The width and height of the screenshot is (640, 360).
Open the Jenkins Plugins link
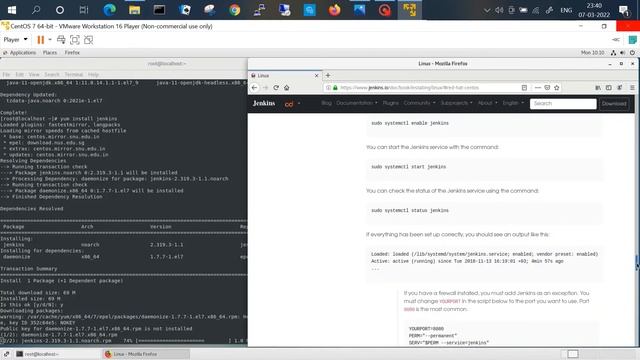[391, 103]
